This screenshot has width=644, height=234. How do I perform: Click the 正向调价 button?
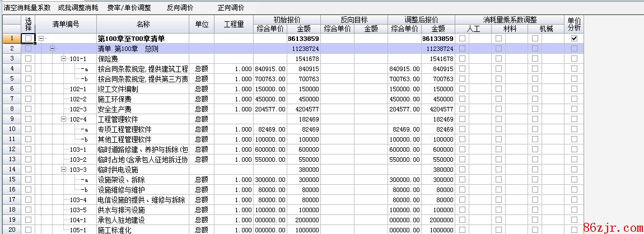231,8
